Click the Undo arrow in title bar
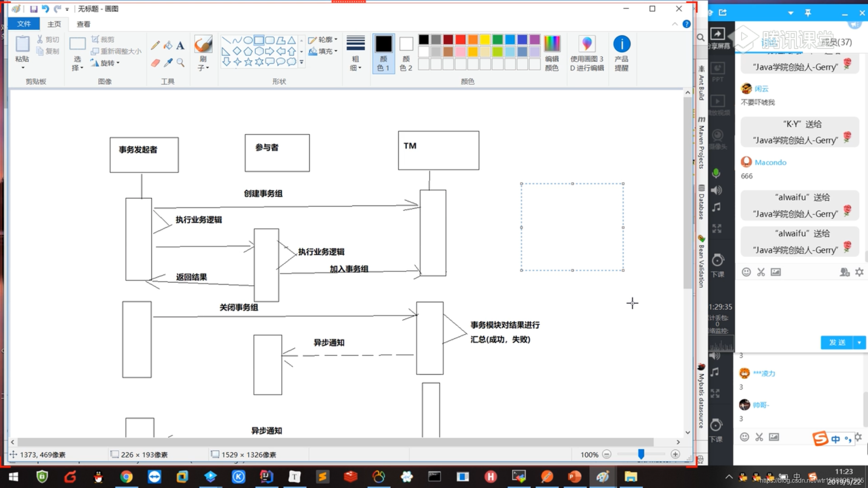 (45, 9)
